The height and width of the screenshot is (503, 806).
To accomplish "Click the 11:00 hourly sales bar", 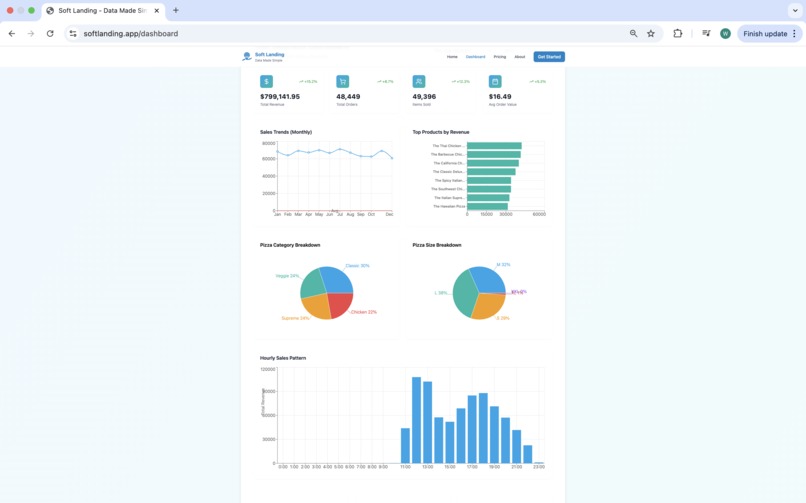I will [405, 445].
